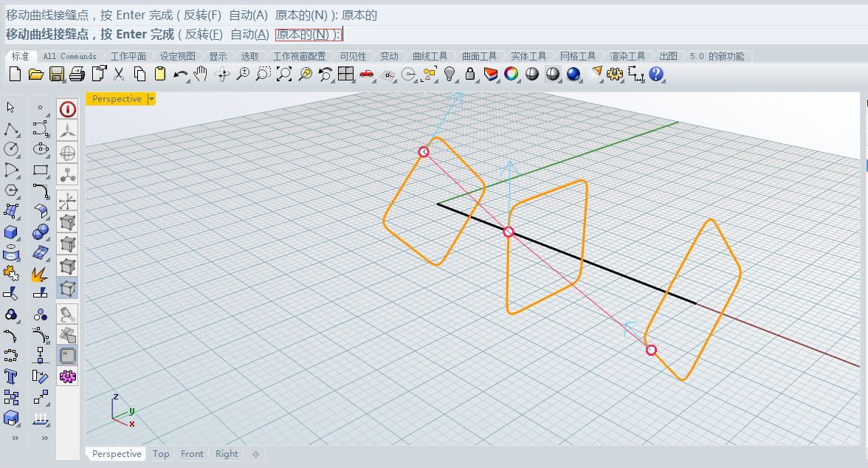This screenshot has height=468, width=868.
Task: Expand the overflow chevron below the second tool column
Action: [x=44, y=438]
